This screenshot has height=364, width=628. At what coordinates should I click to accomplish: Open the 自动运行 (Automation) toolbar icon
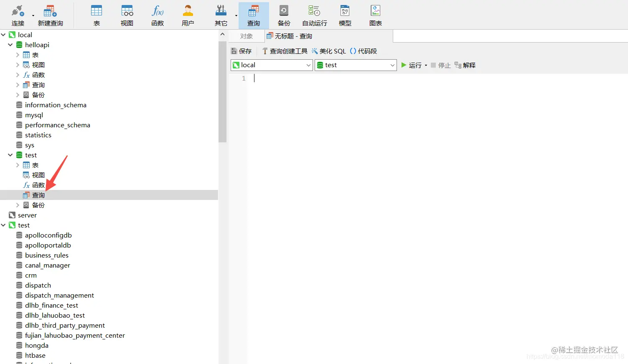[x=315, y=15]
